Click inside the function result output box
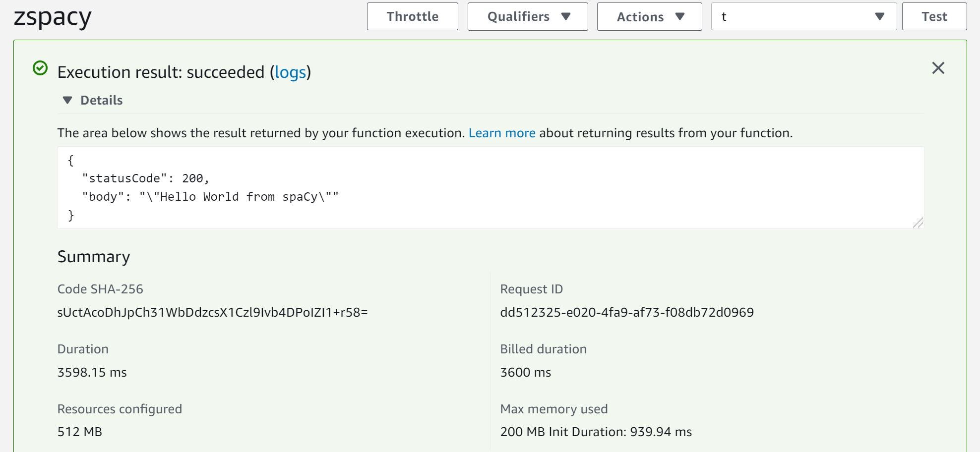Screen dimensions: 980x452 490,187
